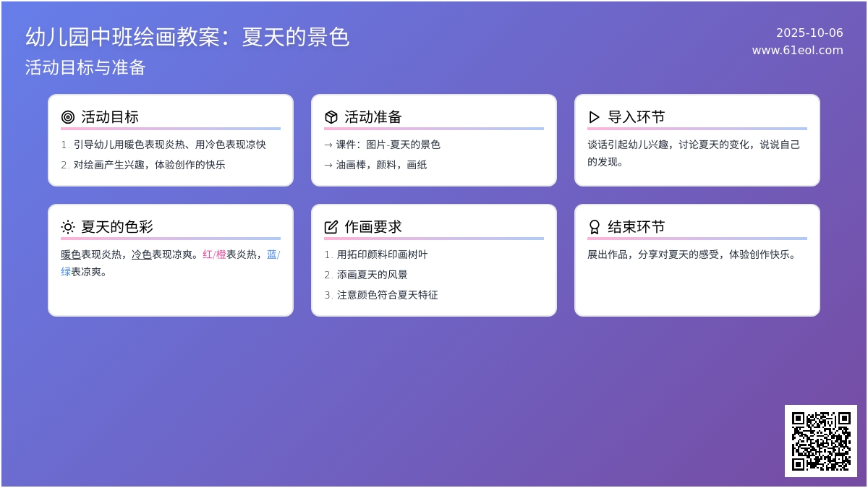868x488 pixels.
Task: Click the subtitle 活动目标与准备
Action: (85, 68)
